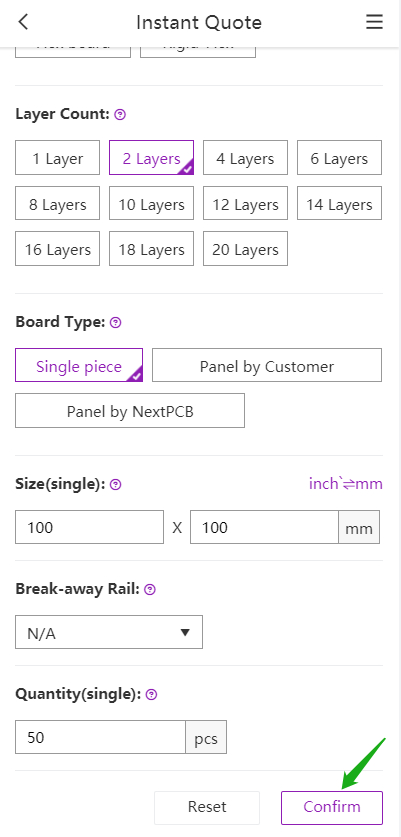The width and height of the screenshot is (401, 837).
Task: Select the 4 Layers option
Action: tap(246, 158)
